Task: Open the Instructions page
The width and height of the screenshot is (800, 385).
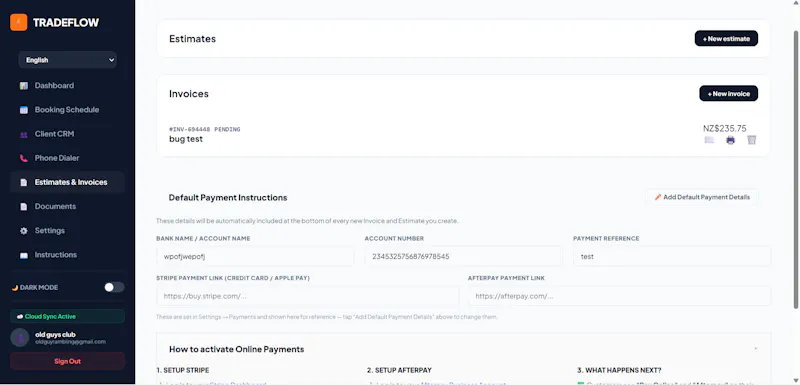Action: click(x=67, y=255)
